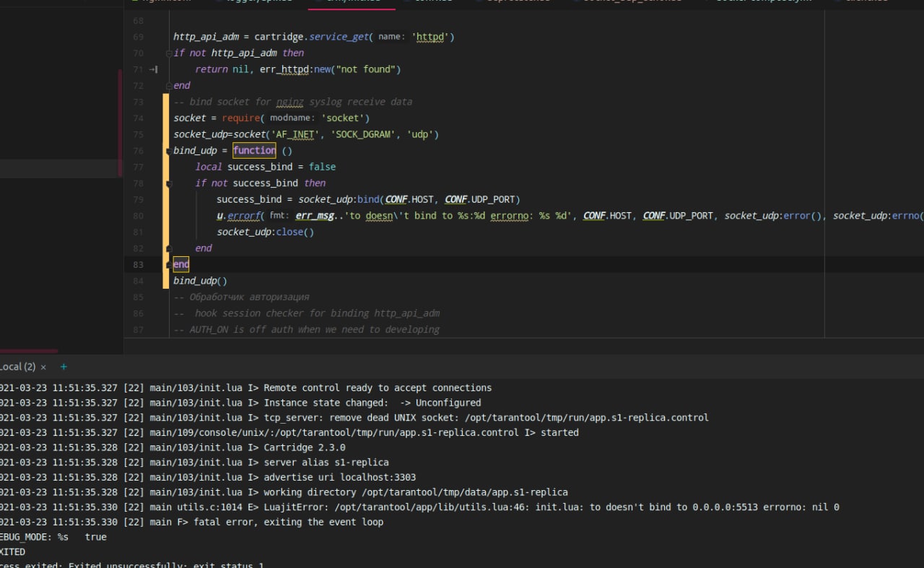
Task: Click 'cartridge.service_get' on line 69
Action: point(312,37)
